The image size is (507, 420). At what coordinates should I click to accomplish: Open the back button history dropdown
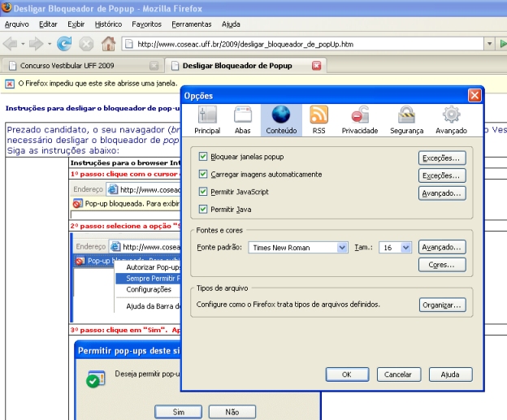(x=23, y=44)
